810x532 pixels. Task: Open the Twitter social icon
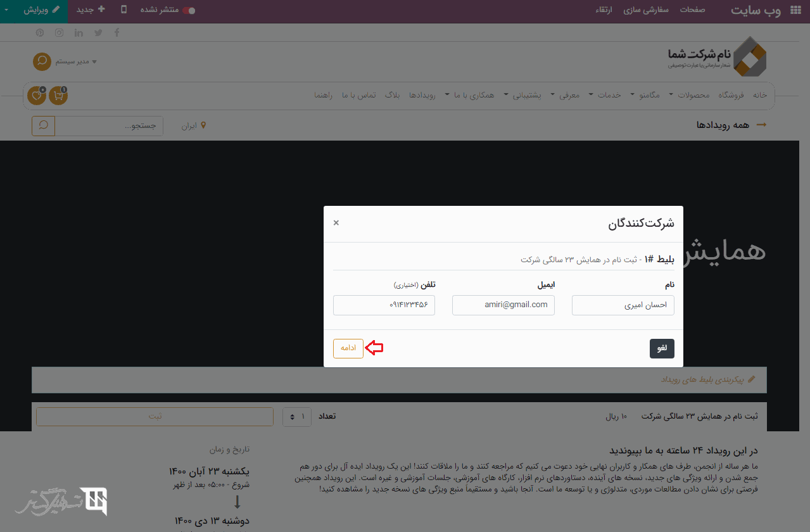pyautogui.click(x=98, y=33)
